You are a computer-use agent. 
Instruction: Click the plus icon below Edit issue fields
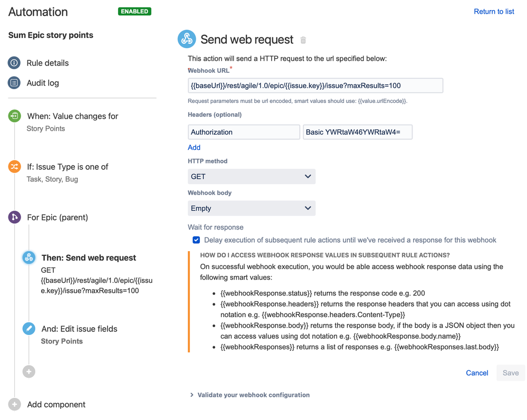29,371
